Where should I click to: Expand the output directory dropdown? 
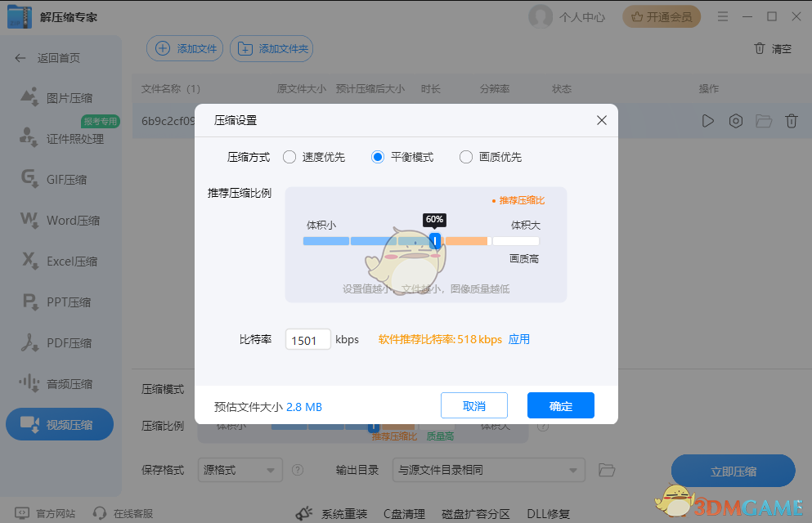pos(488,470)
